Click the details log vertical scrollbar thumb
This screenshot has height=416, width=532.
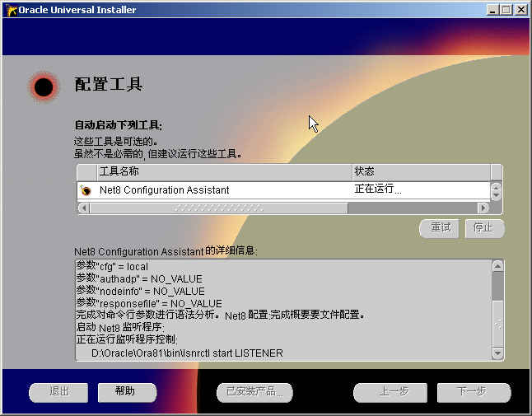(x=497, y=286)
